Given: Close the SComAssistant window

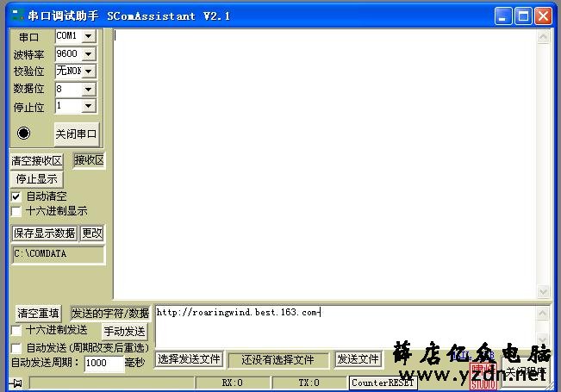Looking at the screenshot, I should (x=543, y=16).
